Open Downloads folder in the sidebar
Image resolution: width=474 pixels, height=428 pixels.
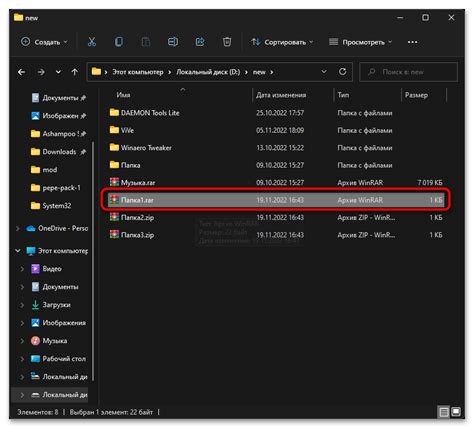[59, 152]
